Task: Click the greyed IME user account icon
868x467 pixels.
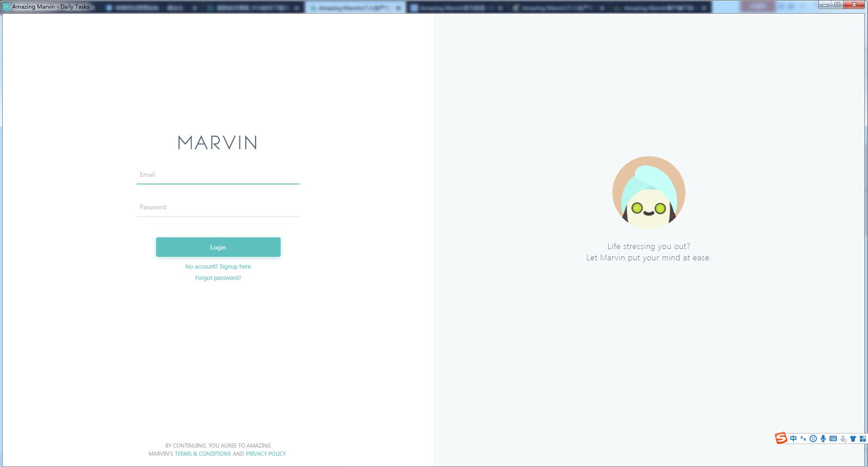Action: tap(843, 439)
